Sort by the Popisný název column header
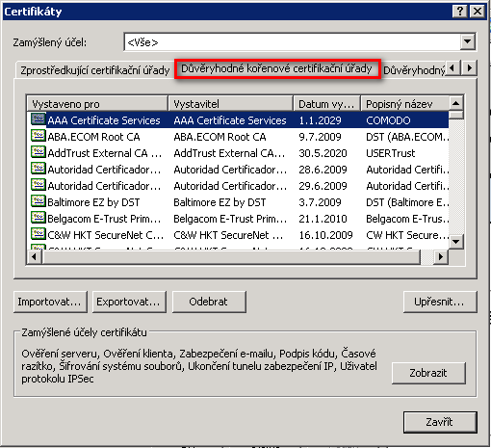The height and width of the screenshot is (448, 491). tap(404, 104)
